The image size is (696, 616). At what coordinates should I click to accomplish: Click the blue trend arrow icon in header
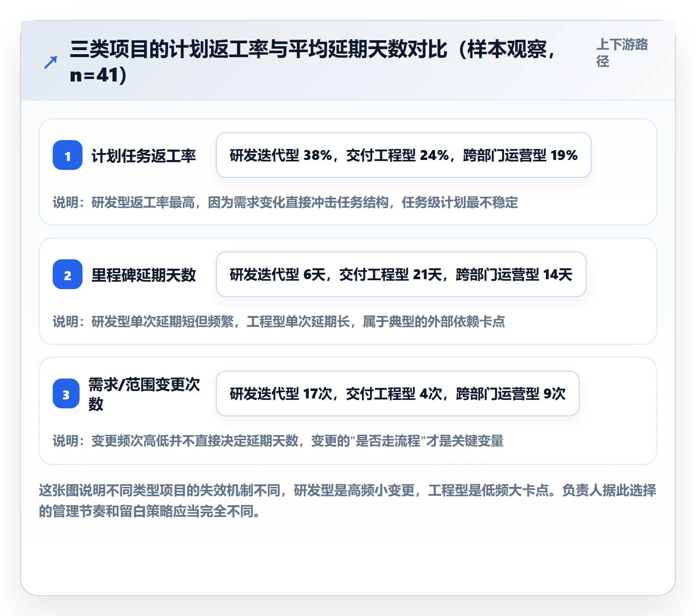click(50, 62)
